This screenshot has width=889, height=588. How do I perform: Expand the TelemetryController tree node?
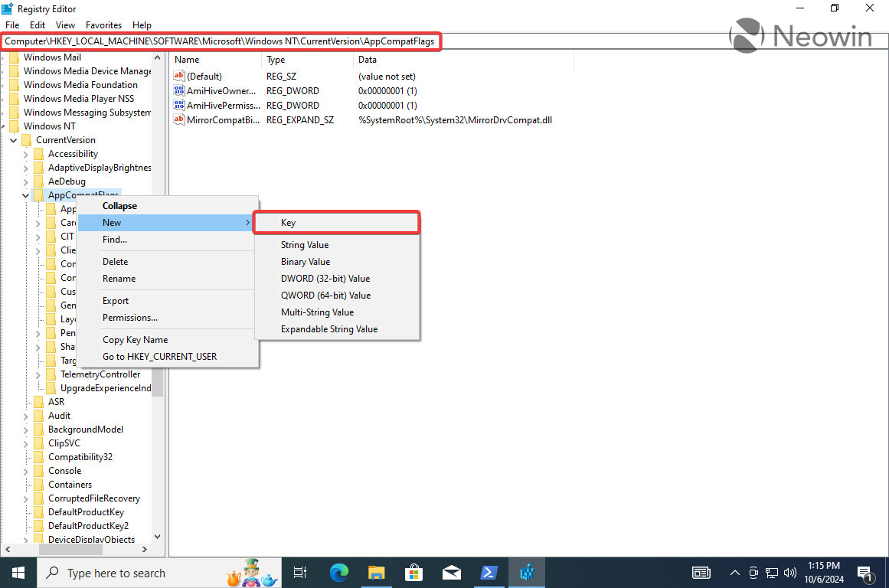38,375
